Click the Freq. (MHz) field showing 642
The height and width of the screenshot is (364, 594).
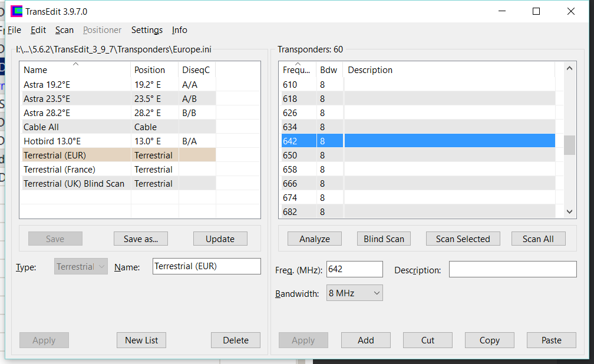[355, 269]
